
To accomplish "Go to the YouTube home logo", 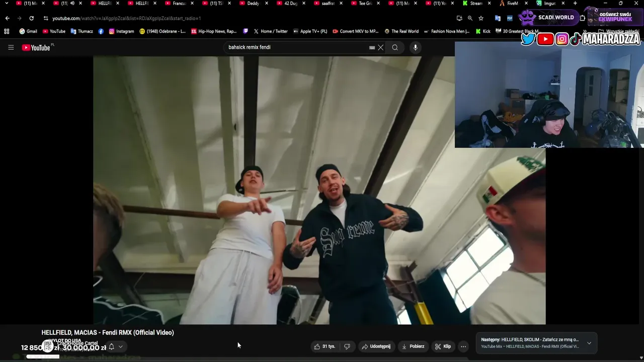I will (36, 47).
